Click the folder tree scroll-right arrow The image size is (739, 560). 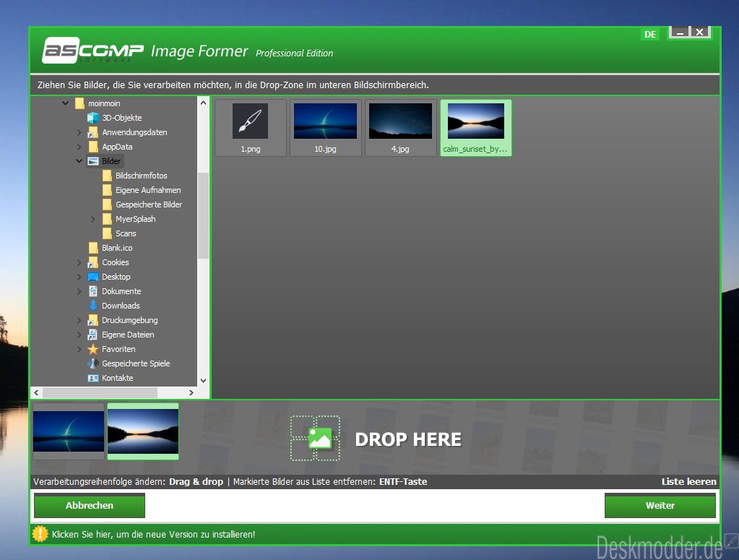[x=191, y=392]
